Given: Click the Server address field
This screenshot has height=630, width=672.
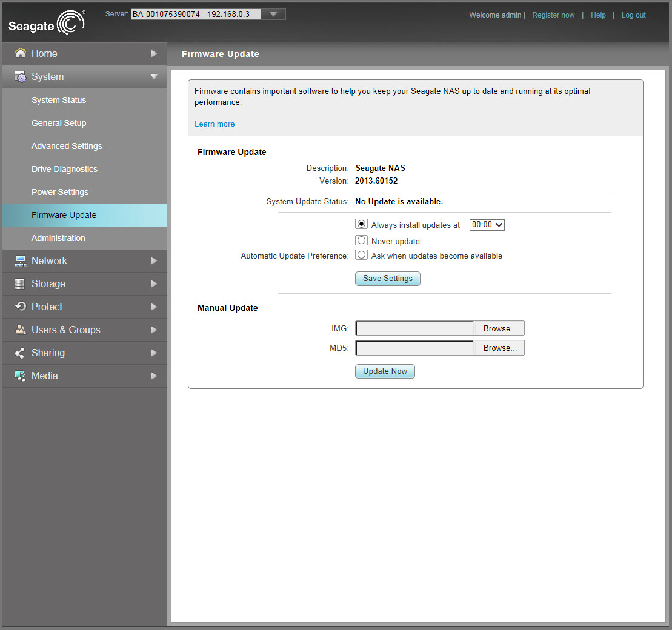Looking at the screenshot, I should point(196,14).
